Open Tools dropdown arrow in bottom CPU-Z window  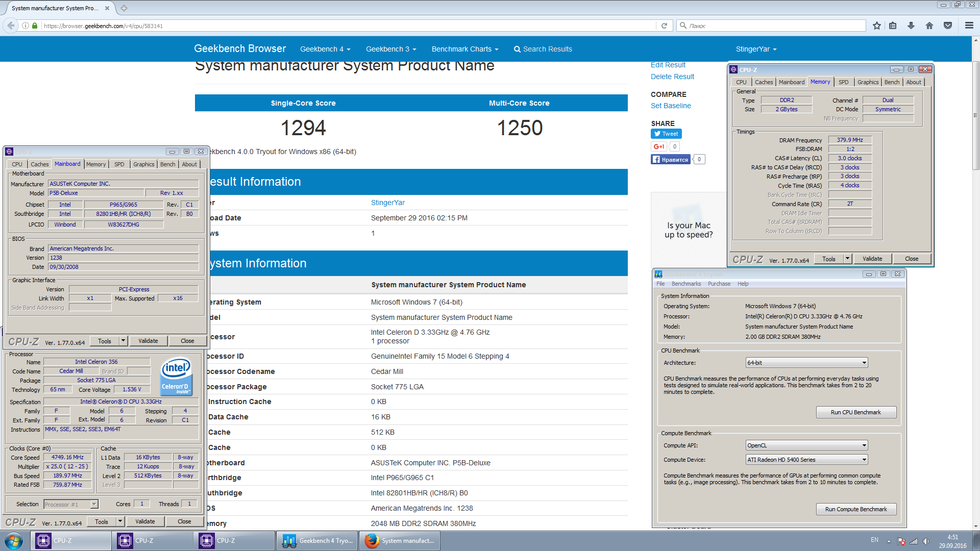pyautogui.click(x=120, y=521)
